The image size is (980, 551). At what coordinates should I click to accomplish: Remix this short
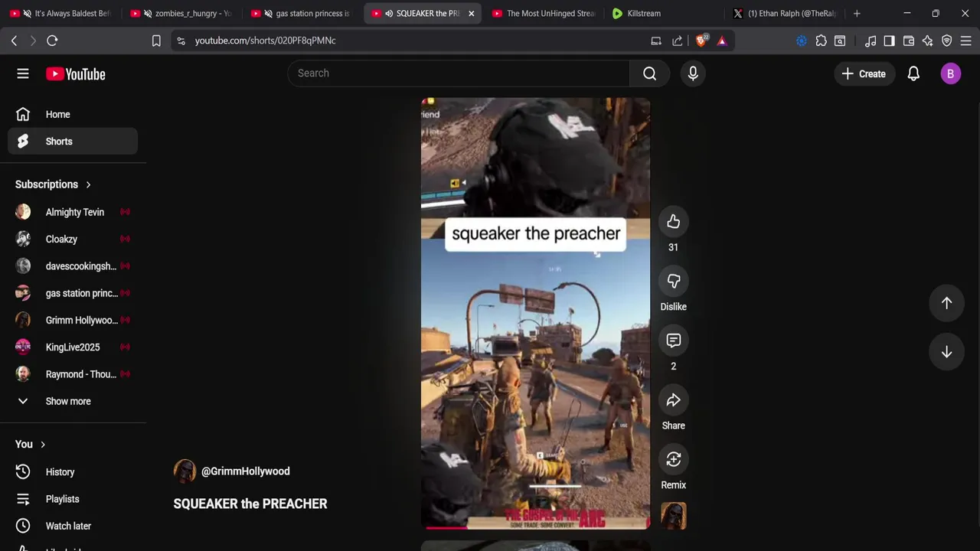(x=673, y=460)
